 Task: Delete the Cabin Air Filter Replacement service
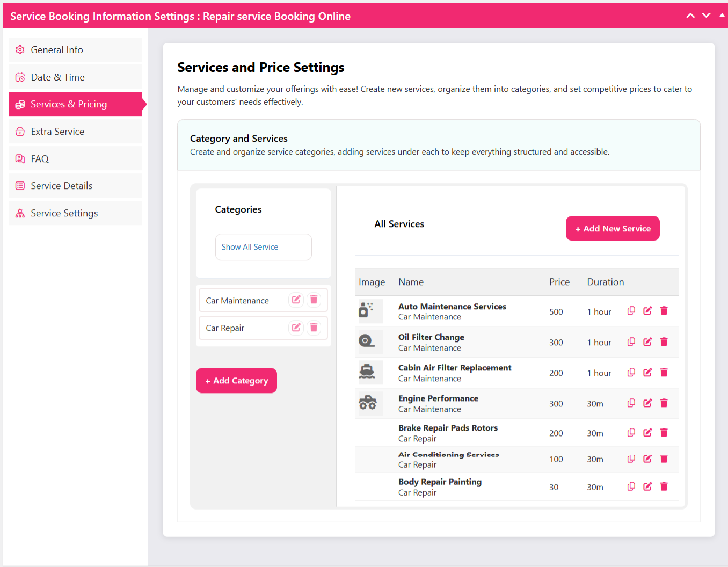tap(664, 373)
